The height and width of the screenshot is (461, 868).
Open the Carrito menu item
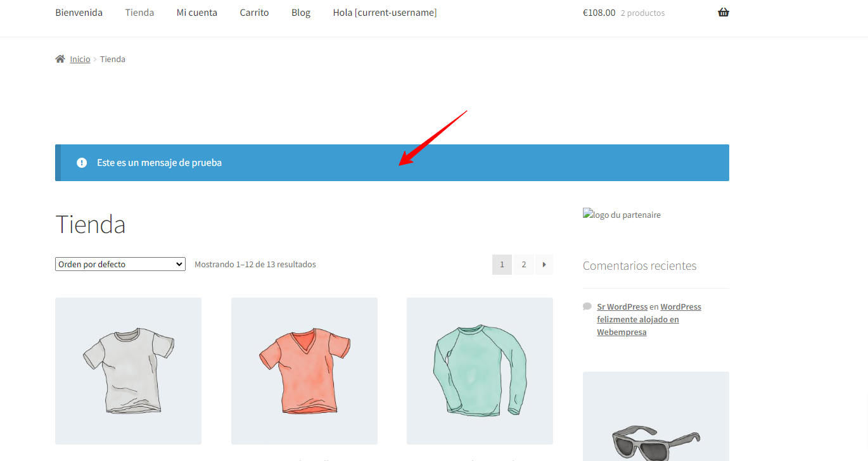point(254,13)
